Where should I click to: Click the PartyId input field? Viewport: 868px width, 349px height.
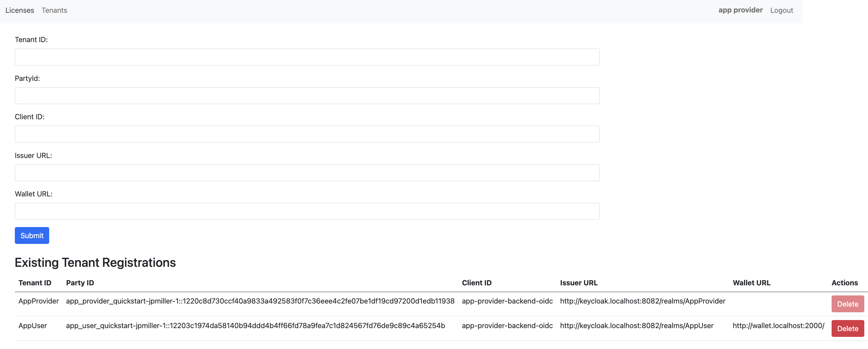307,95
